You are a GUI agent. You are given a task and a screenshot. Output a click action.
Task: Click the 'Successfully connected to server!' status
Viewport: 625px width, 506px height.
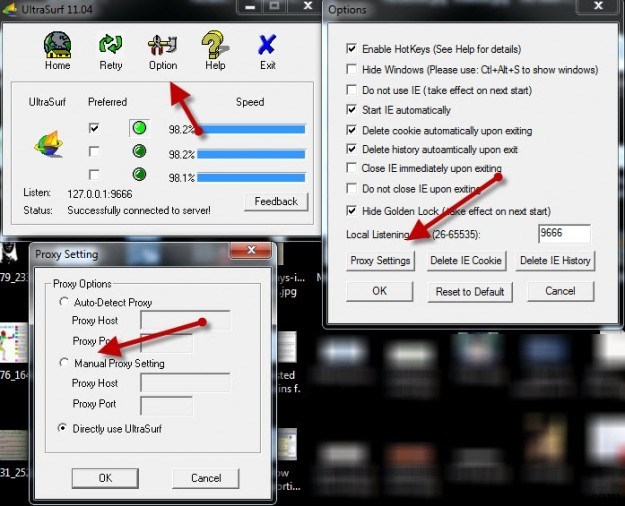[x=139, y=210]
